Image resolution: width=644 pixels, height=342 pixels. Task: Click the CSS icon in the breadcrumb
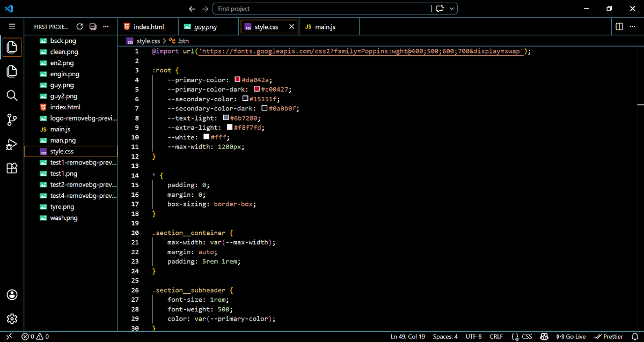click(130, 41)
